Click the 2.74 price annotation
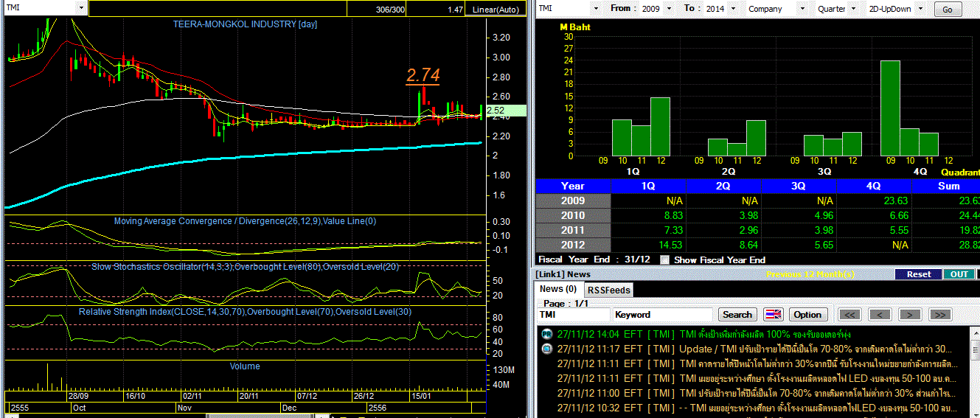The image size is (980, 418). coord(423,75)
